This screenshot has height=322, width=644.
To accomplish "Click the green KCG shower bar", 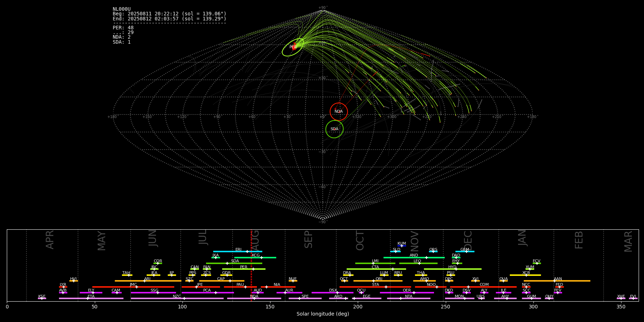I will tap(255, 258).
